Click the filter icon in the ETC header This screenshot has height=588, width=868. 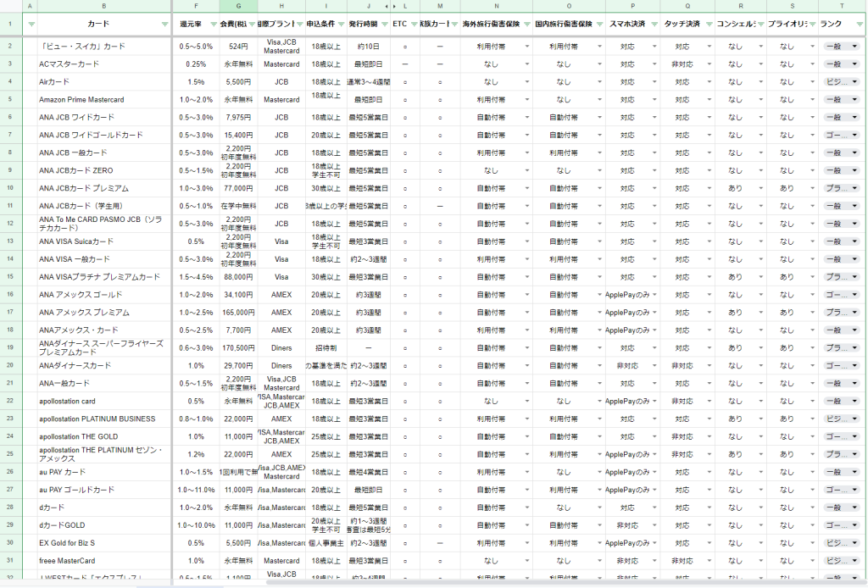pos(414,25)
